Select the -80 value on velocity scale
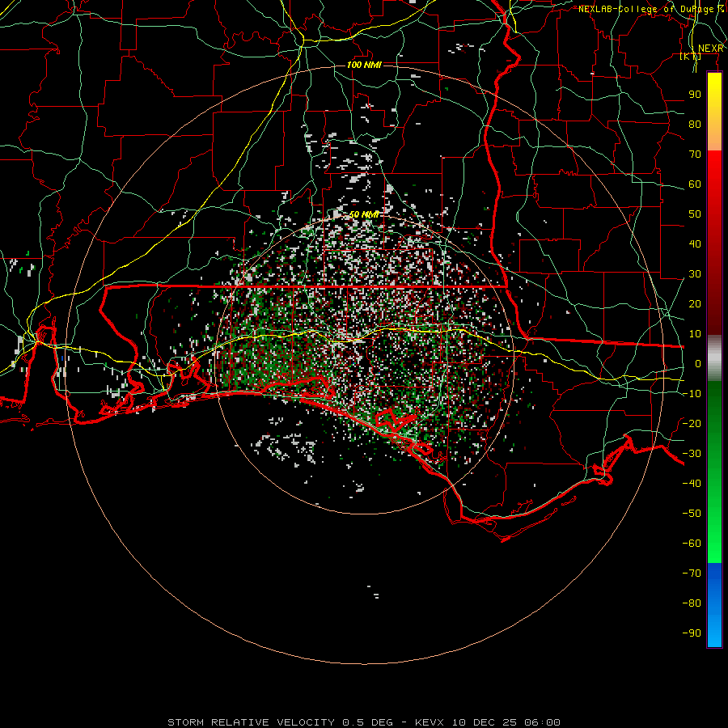Viewport: 728px width, 728px height. (692, 603)
